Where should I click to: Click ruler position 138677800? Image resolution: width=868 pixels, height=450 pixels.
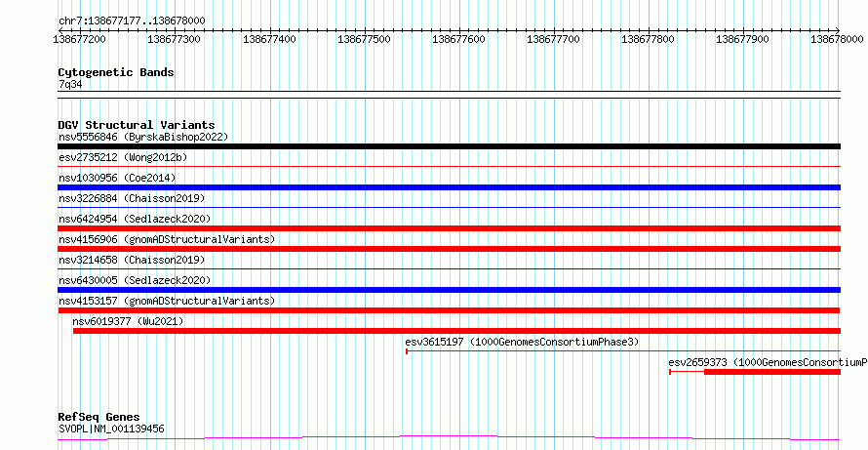click(649, 39)
